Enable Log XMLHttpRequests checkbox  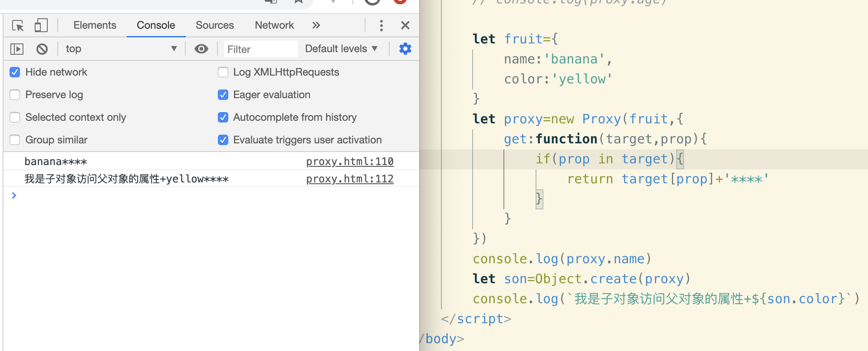223,72
